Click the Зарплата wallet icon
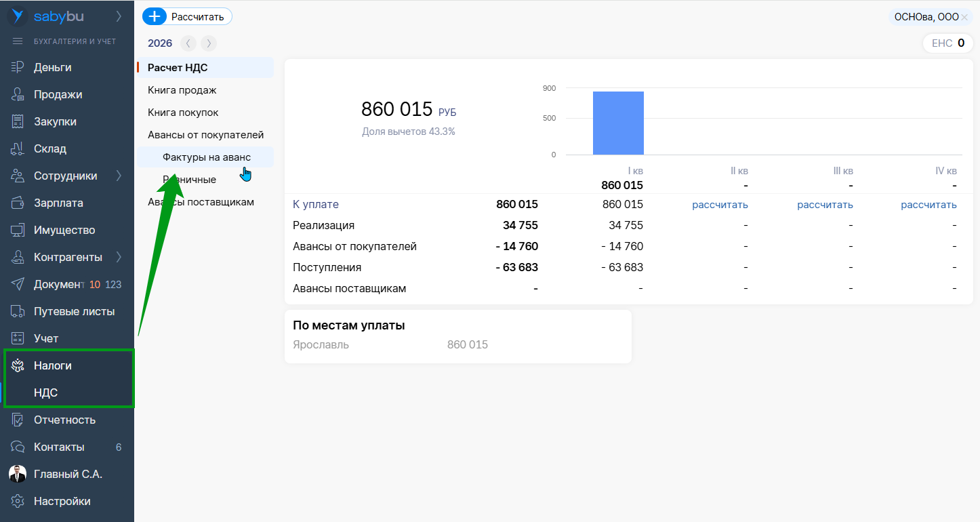 click(x=18, y=203)
